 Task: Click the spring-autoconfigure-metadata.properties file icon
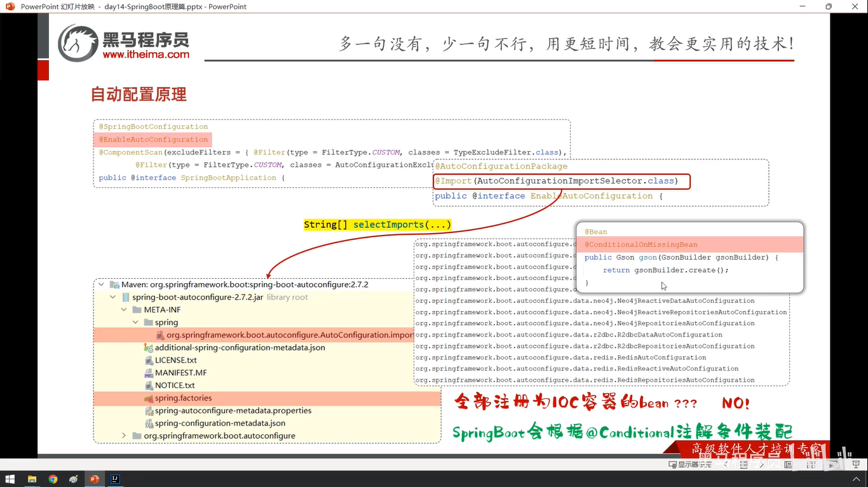[149, 411]
